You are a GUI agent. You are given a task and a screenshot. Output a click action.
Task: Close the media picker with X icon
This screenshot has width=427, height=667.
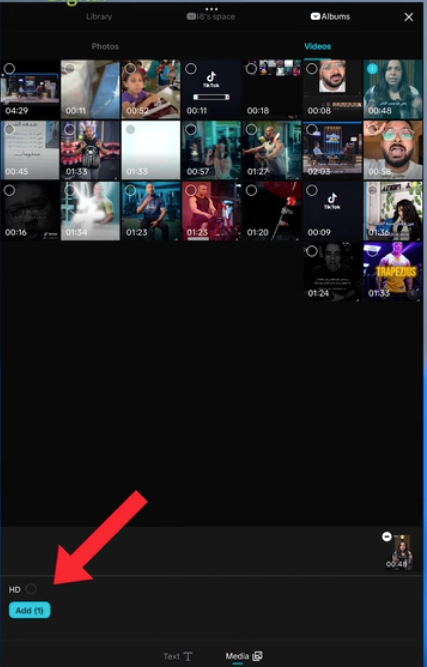[x=408, y=17]
